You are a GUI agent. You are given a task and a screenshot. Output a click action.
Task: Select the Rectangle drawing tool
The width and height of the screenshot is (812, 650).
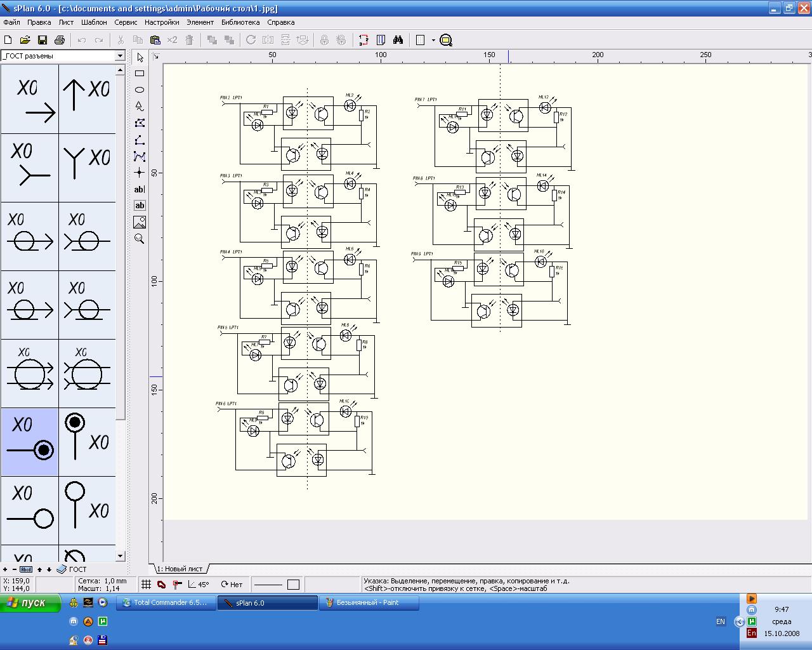[x=140, y=74]
